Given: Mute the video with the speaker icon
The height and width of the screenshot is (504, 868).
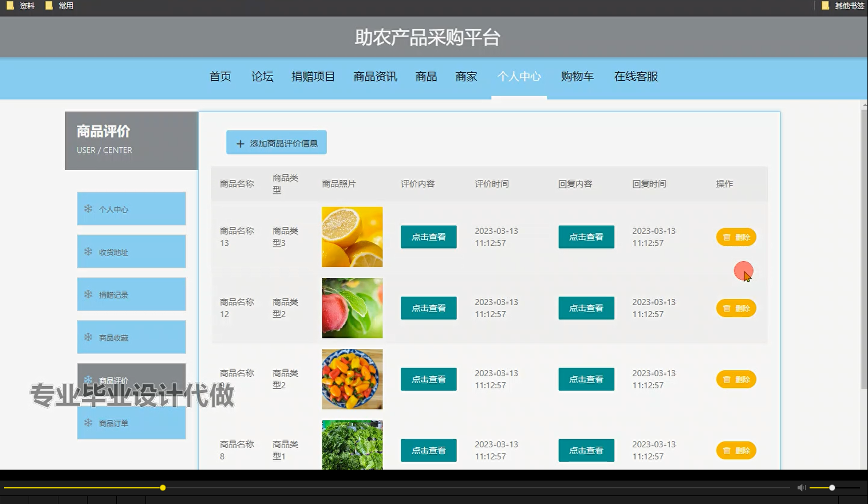Looking at the screenshot, I should coord(800,487).
